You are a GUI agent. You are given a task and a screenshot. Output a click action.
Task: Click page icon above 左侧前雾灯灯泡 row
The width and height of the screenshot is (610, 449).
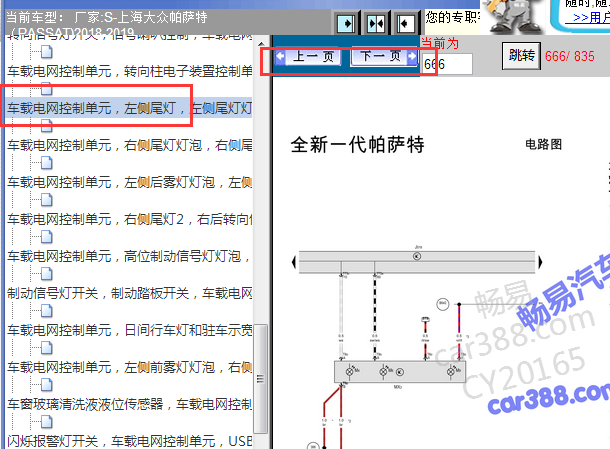click(47, 348)
